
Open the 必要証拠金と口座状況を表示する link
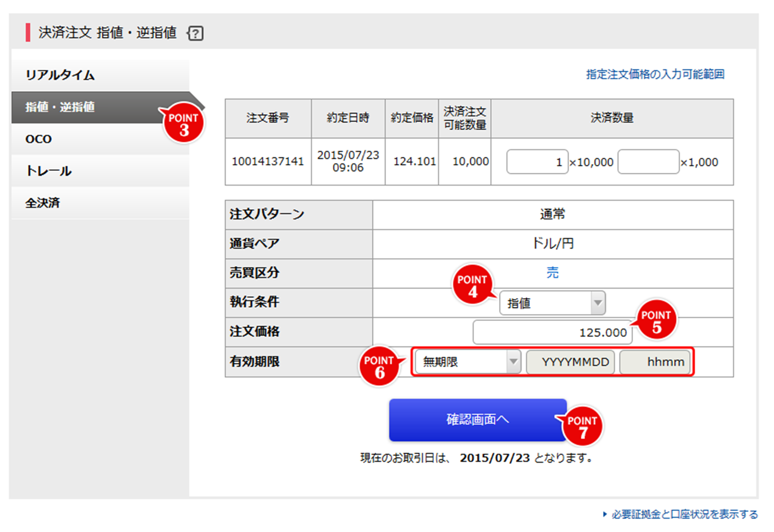[x=684, y=514]
